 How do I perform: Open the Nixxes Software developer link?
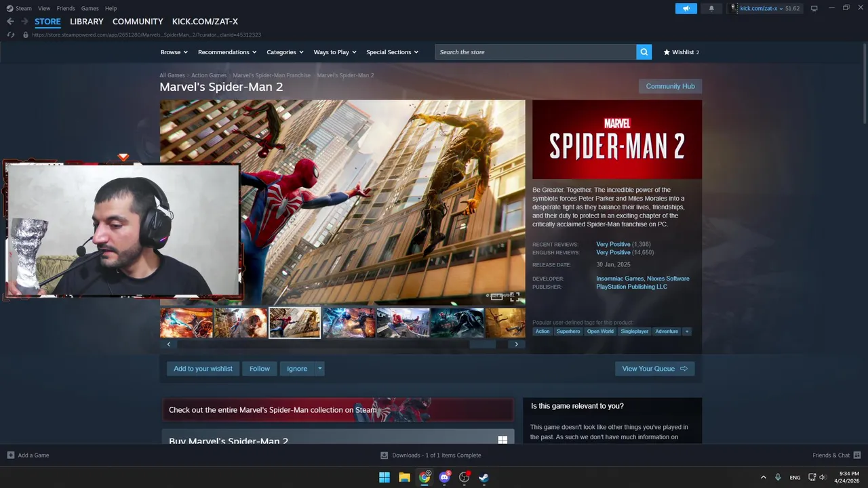[x=668, y=279]
